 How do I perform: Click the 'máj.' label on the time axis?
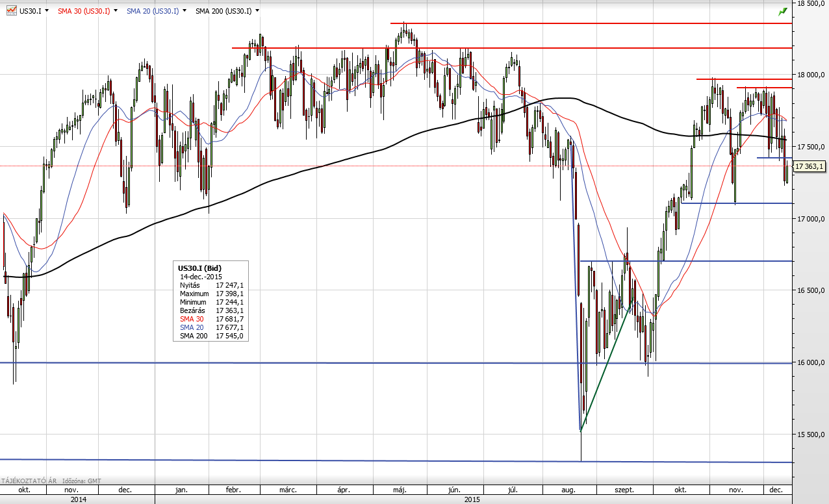tap(400, 490)
